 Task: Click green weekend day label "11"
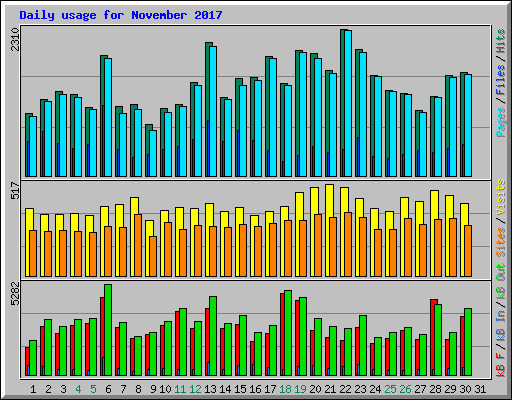[x=180, y=389]
